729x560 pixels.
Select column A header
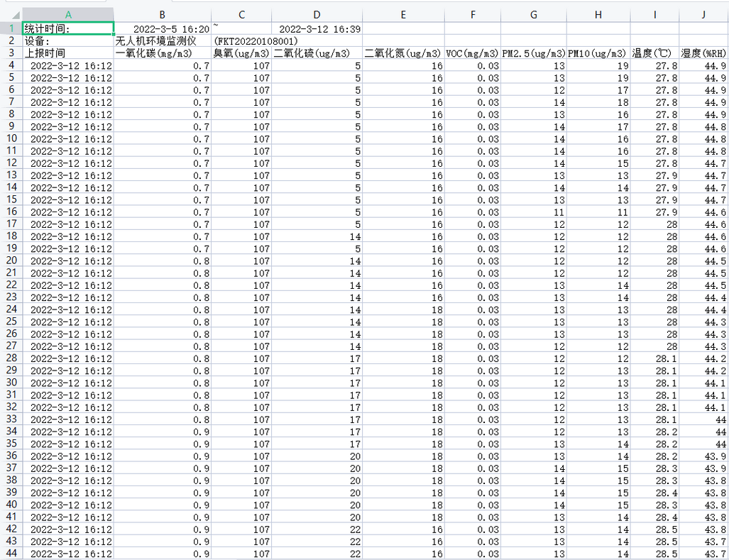click(x=67, y=15)
